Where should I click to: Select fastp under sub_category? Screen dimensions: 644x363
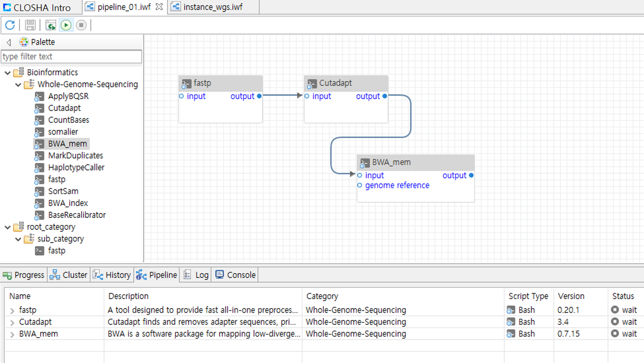[x=57, y=251]
